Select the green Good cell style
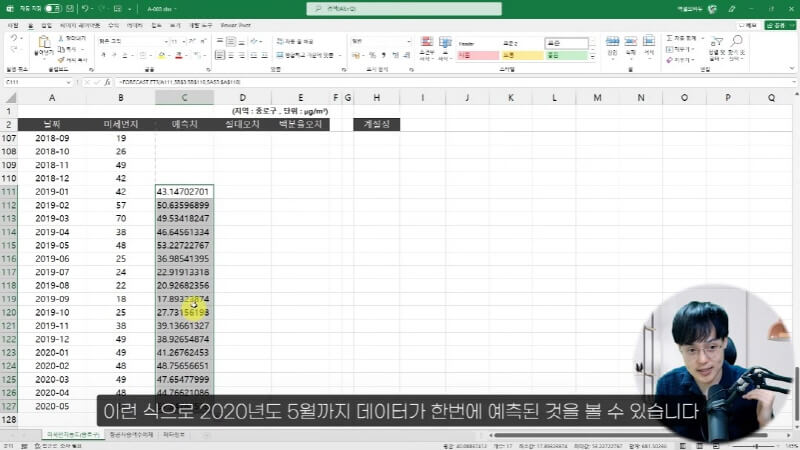The width and height of the screenshot is (800, 450). tap(566, 55)
